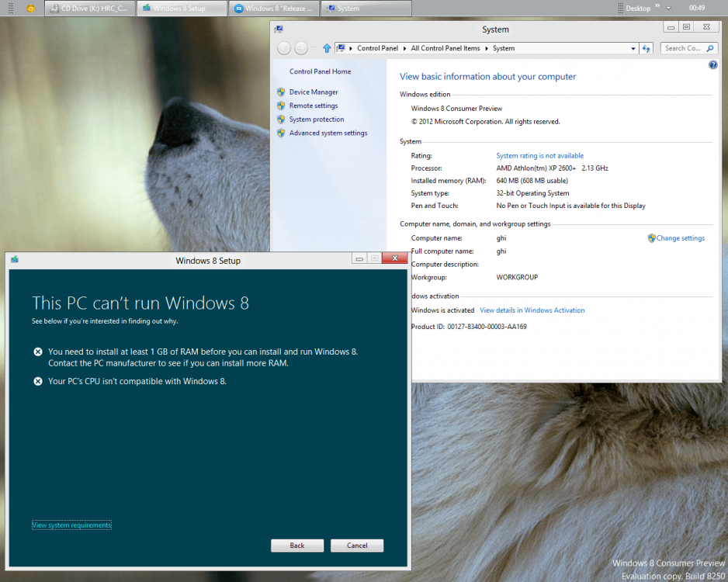This screenshot has height=582, width=728.
Task: Open System protection link
Action: 317,120
